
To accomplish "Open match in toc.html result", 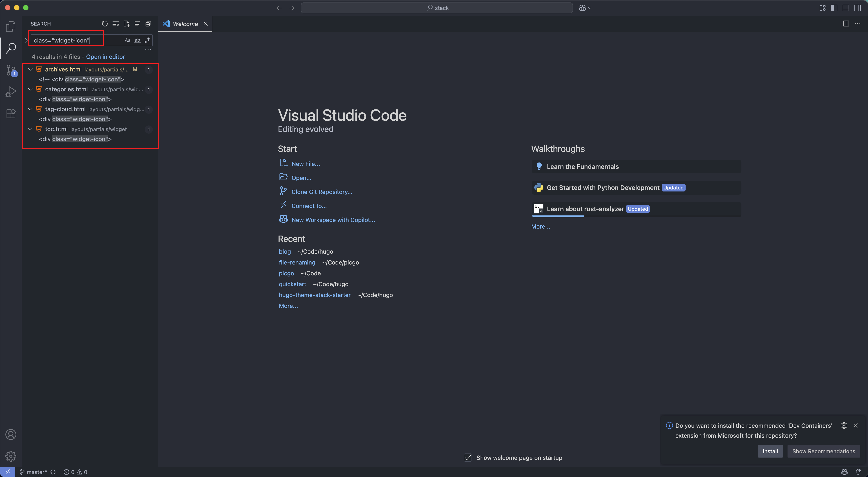I will tap(75, 139).
